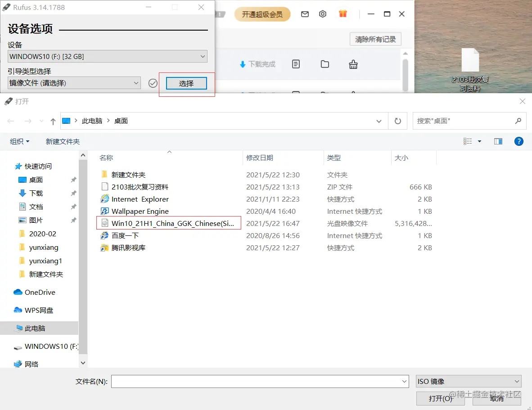Click the 文件名(N) filename input field
532x410 pixels.
(x=260, y=382)
